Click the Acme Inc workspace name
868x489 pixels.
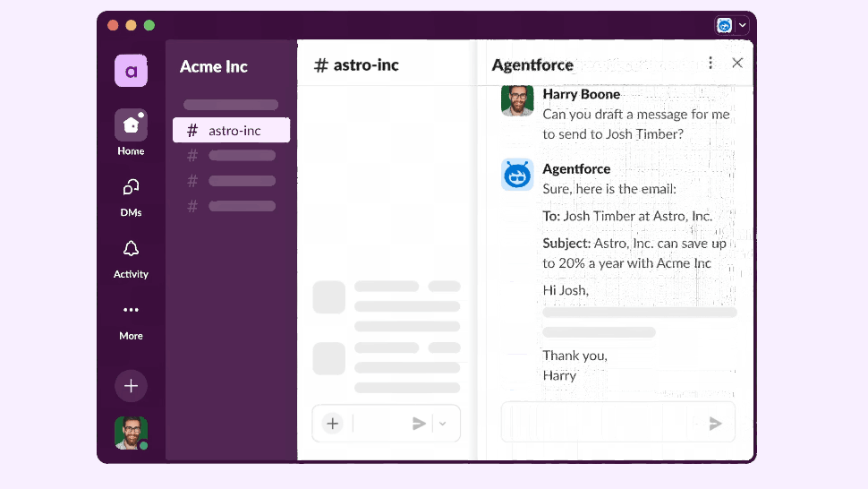[x=214, y=66]
